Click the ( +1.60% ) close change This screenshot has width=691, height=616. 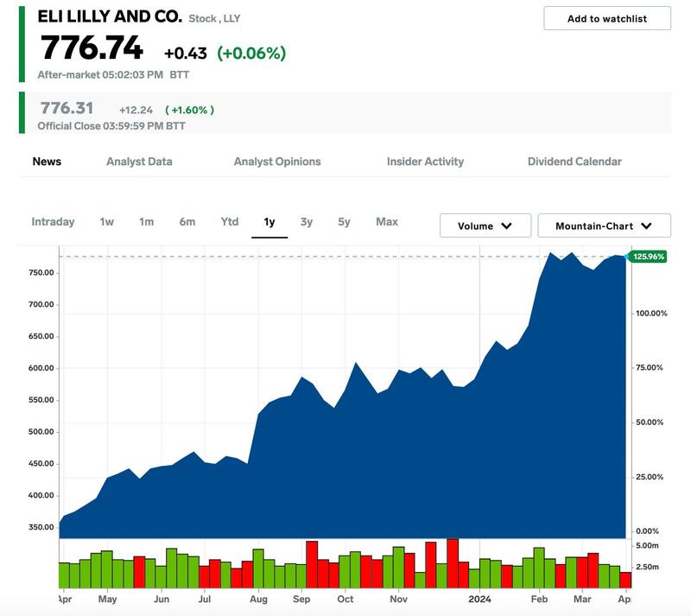[189, 110]
